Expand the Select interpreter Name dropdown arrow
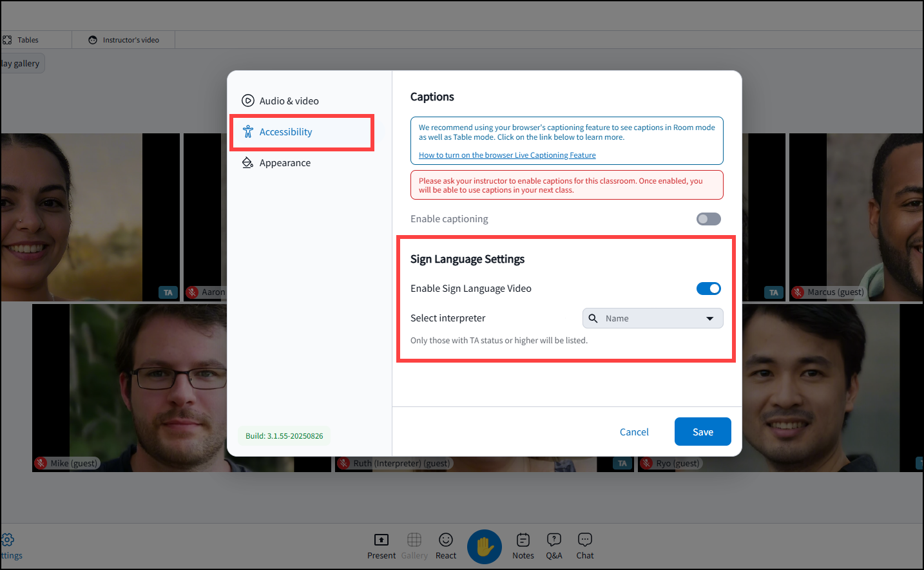Screen dimensions: 924x570 [709, 319]
